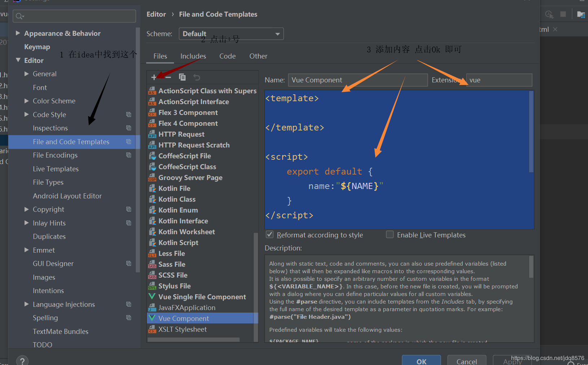Switch to the Code tab
The image size is (588, 365).
[227, 56]
